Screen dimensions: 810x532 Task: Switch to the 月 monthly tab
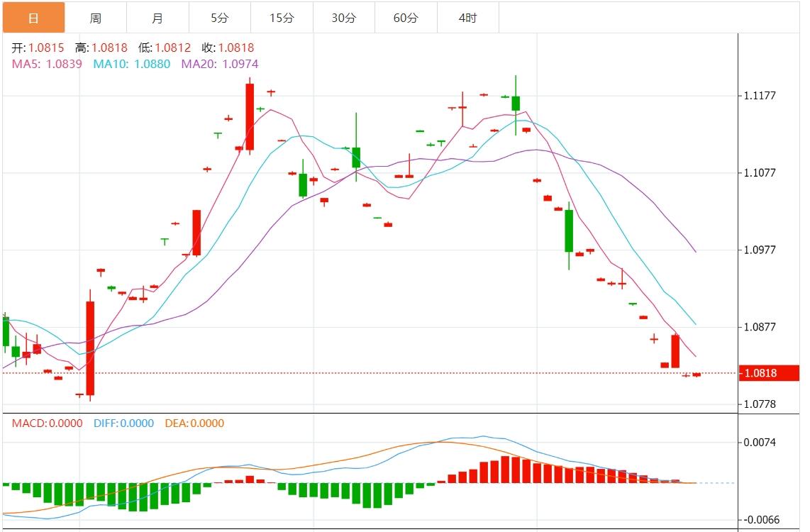click(x=157, y=18)
